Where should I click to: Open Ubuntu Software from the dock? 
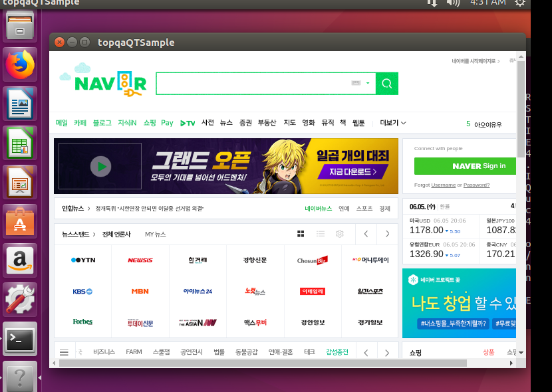pyautogui.click(x=20, y=221)
